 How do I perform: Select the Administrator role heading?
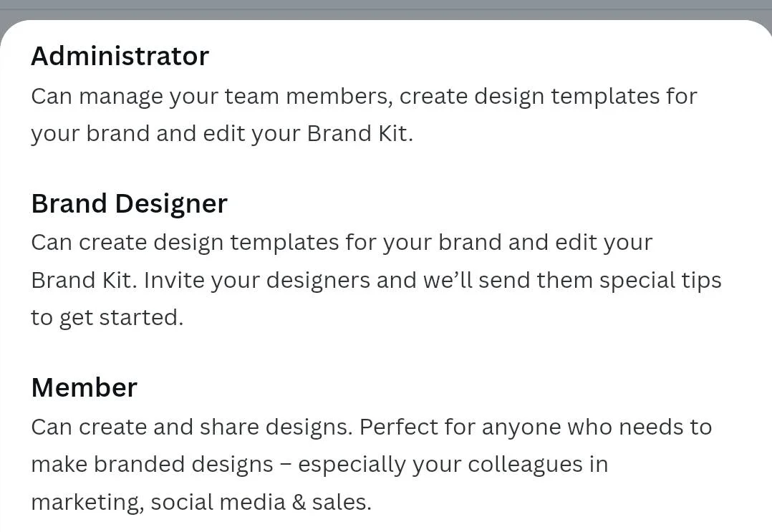point(120,56)
